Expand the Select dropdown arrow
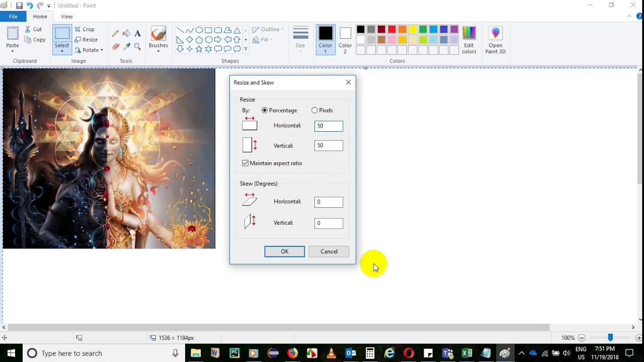The height and width of the screenshot is (362, 644). coord(62,51)
